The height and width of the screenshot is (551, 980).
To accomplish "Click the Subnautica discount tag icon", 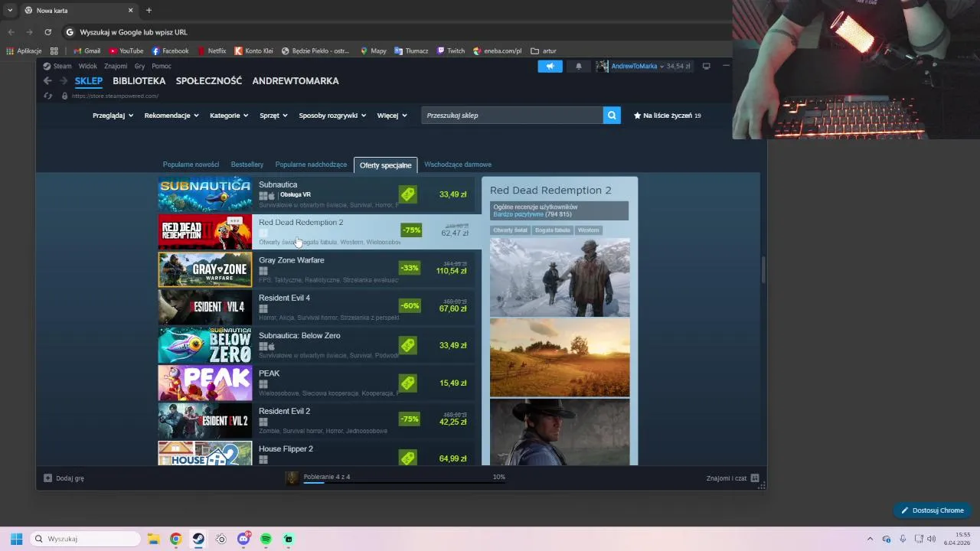I will pyautogui.click(x=408, y=194).
